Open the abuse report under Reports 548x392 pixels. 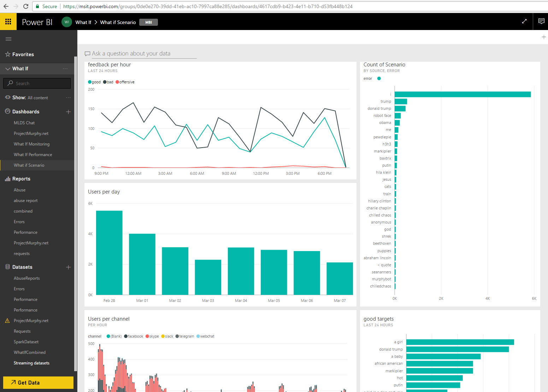(x=25, y=201)
